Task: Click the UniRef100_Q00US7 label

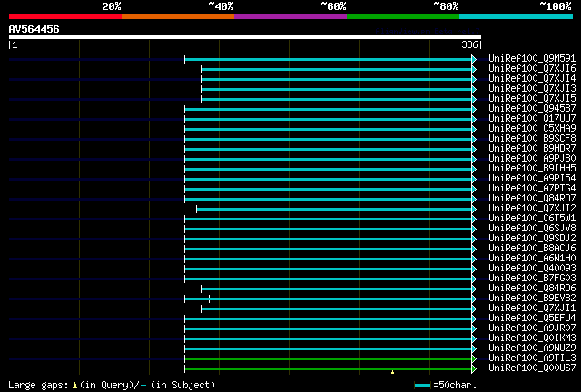Action: click(x=532, y=368)
